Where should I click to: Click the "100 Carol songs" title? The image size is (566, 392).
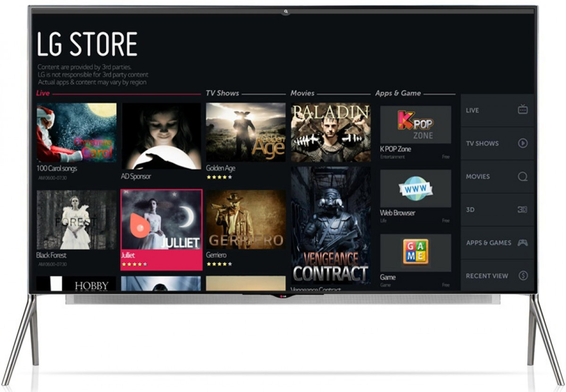click(x=57, y=168)
